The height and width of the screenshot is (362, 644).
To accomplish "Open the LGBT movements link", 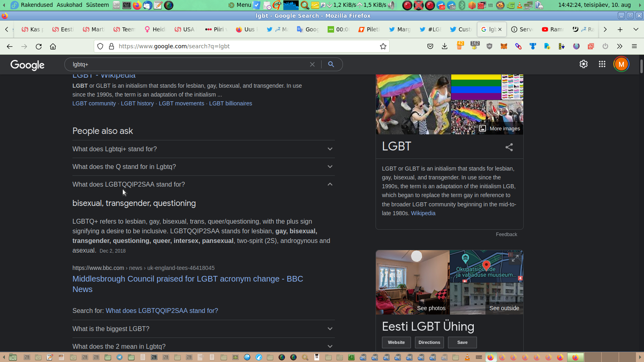I will 182,103.
